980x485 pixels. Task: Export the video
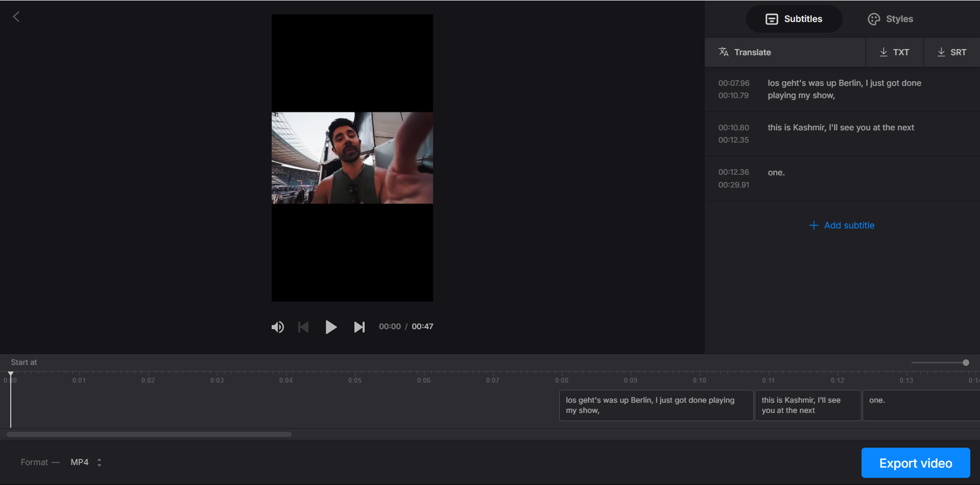(x=915, y=463)
